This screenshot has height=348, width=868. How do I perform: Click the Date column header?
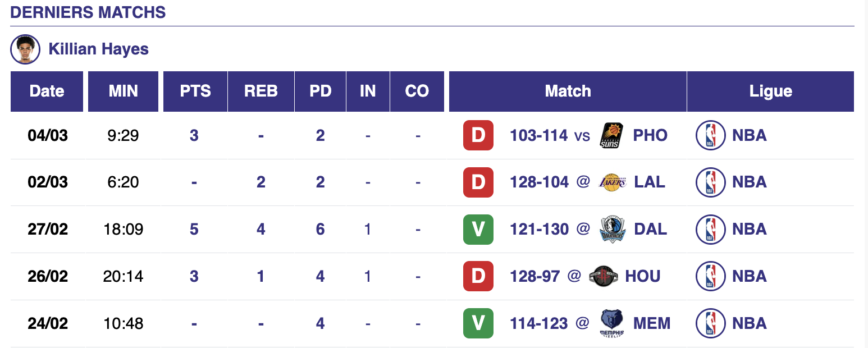coord(47,91)
